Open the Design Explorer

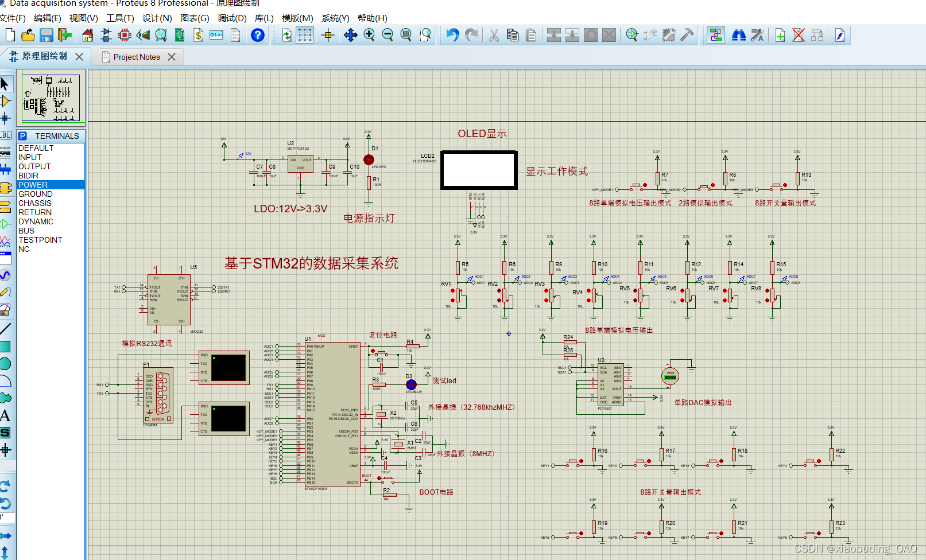pos(161,35)
